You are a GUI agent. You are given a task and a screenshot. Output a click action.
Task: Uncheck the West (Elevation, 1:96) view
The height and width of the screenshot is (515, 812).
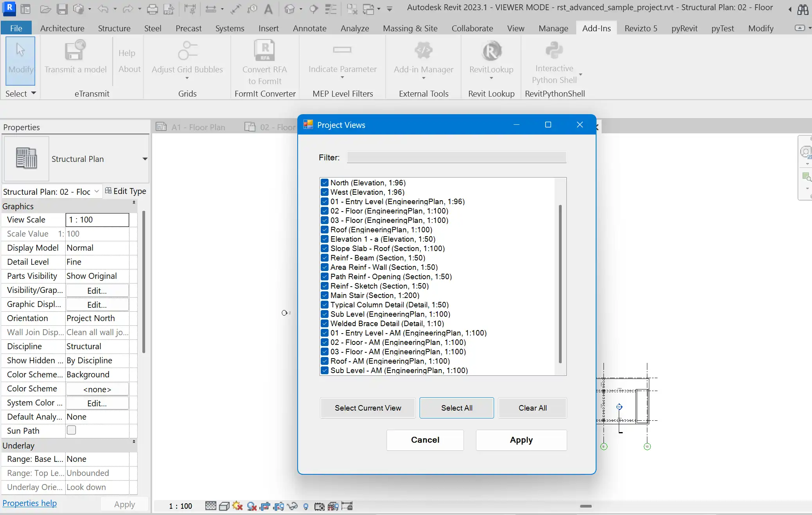click(x=325, y=192)
